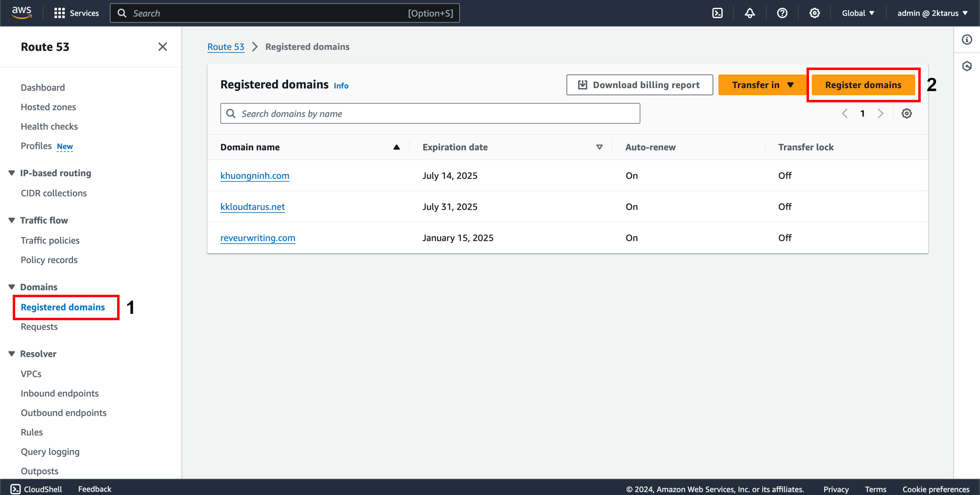980x495 pixels.
Task: Click the Transfer lock column header
Action: 806,147
